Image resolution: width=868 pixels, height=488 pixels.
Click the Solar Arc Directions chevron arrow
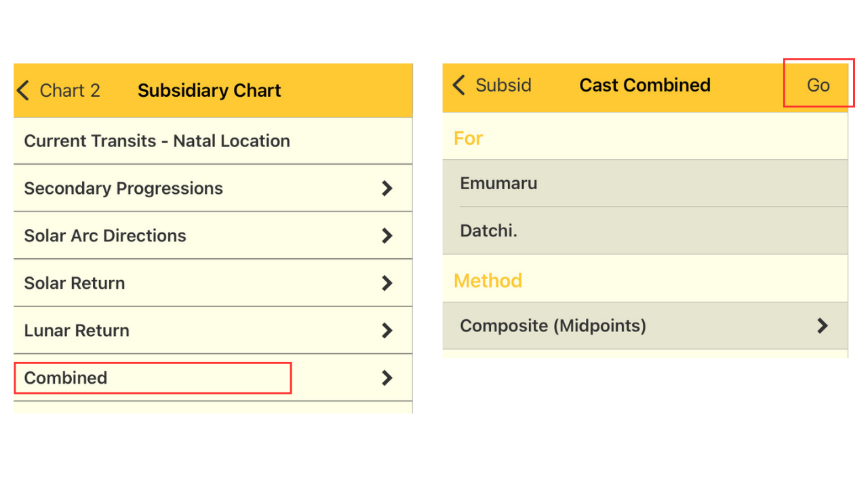387,236
